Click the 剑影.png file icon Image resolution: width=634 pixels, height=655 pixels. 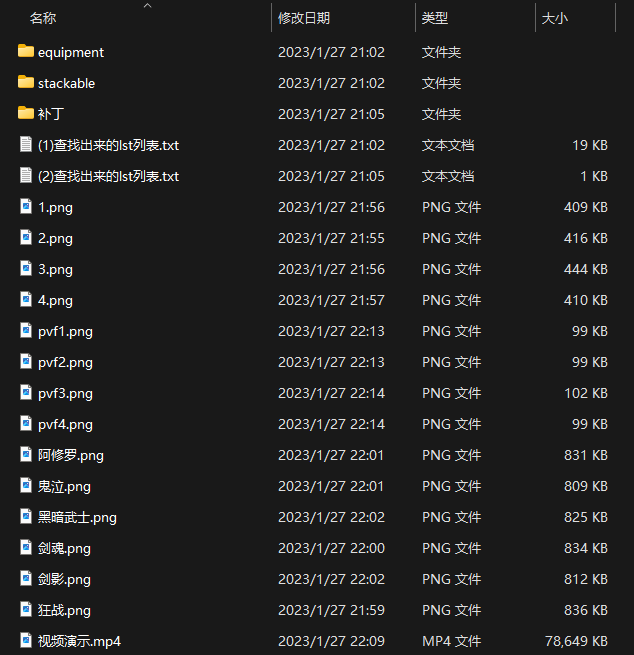click(26, 578)
